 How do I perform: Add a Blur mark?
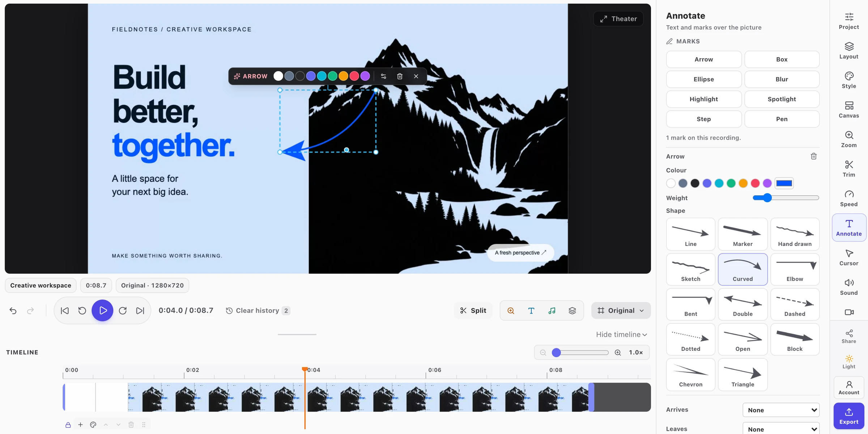point(782,79)
